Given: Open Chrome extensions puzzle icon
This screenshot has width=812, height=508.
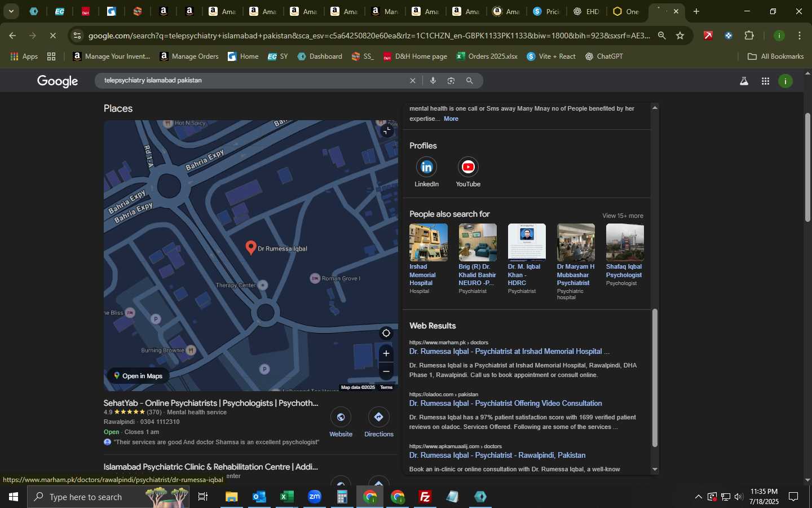Looking at the screenshot, I should click(749, 36).
